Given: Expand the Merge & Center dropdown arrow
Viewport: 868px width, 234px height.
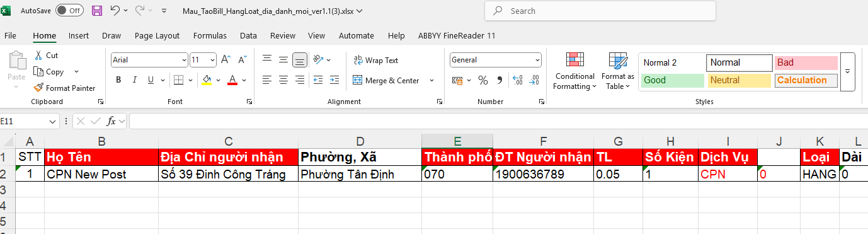Looking at the screenshot, I should pos(432,81).
